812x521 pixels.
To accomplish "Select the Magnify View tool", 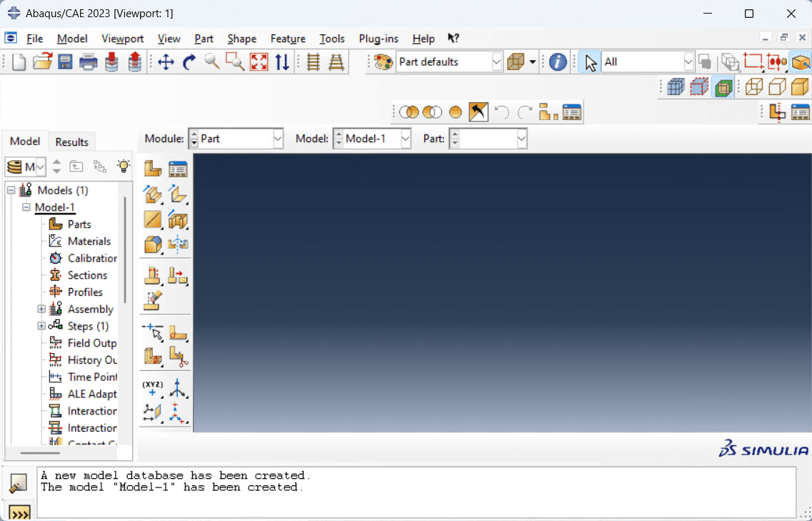I will [x=212, y=62].
